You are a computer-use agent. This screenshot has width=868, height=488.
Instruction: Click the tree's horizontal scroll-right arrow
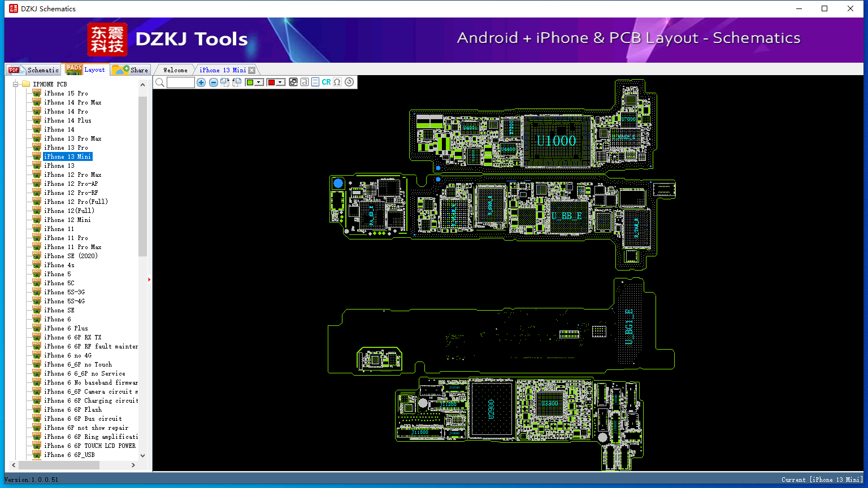[133, 465]
